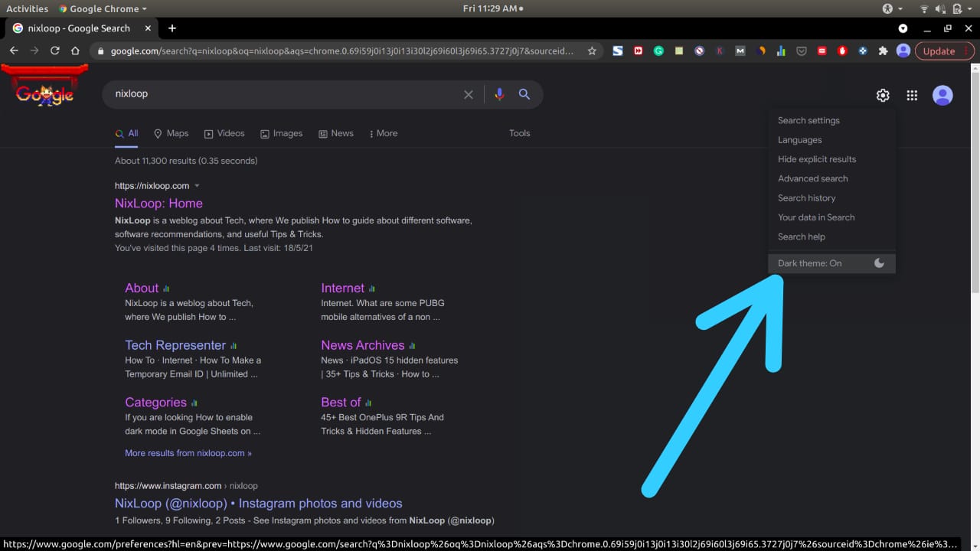
Task: Open NixLoop Instagram photos and videos result
Action: 258,504
